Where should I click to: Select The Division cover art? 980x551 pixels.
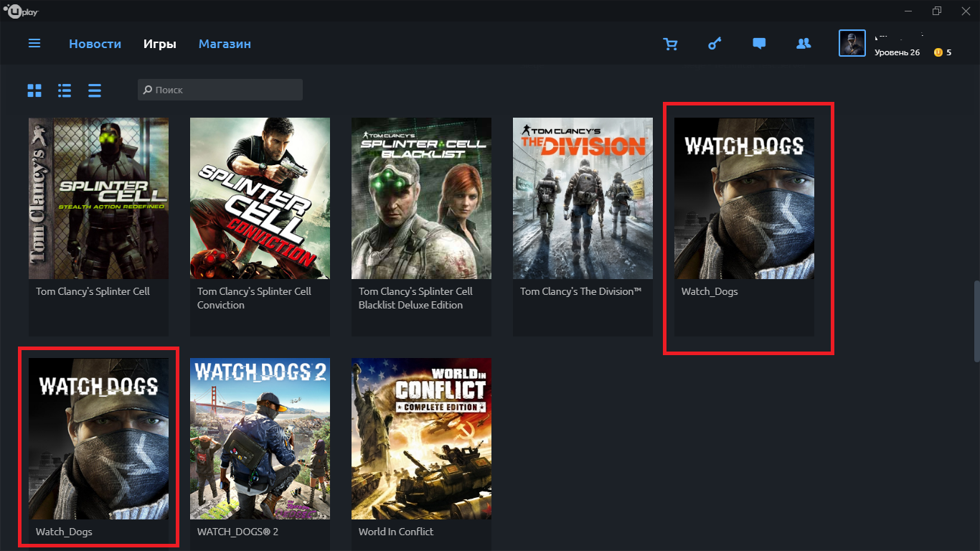tap(583, 198)
